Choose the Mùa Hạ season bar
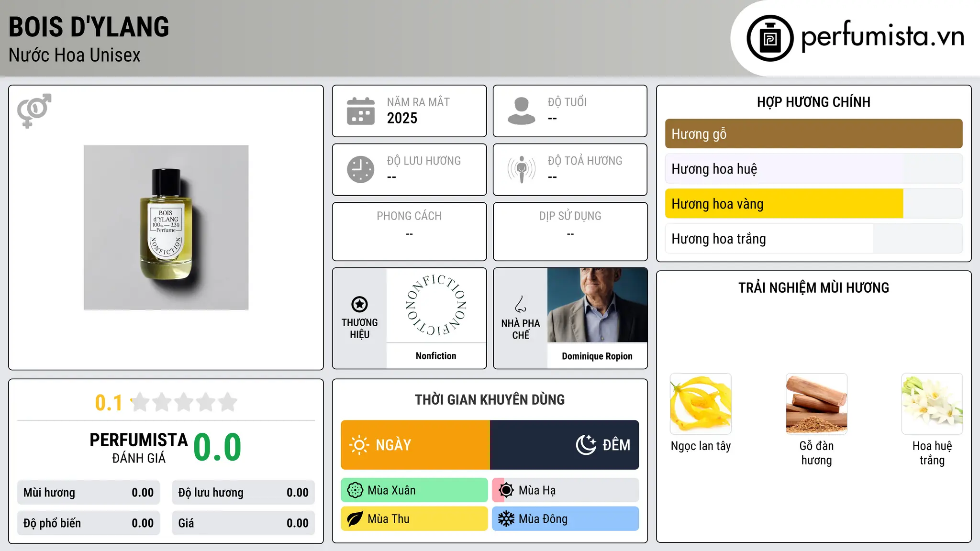The height and width of the screenshot is (551, 980). (x=566, y=490)
